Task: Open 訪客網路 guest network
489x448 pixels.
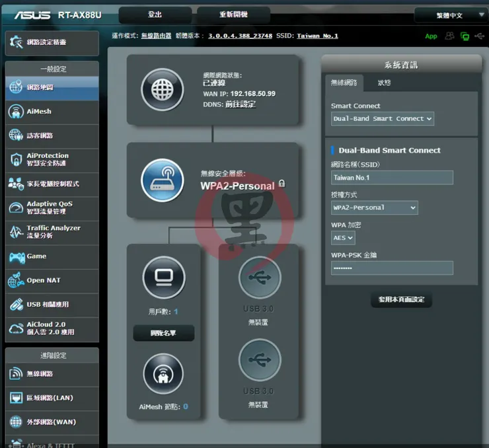Action: point(52,135)
